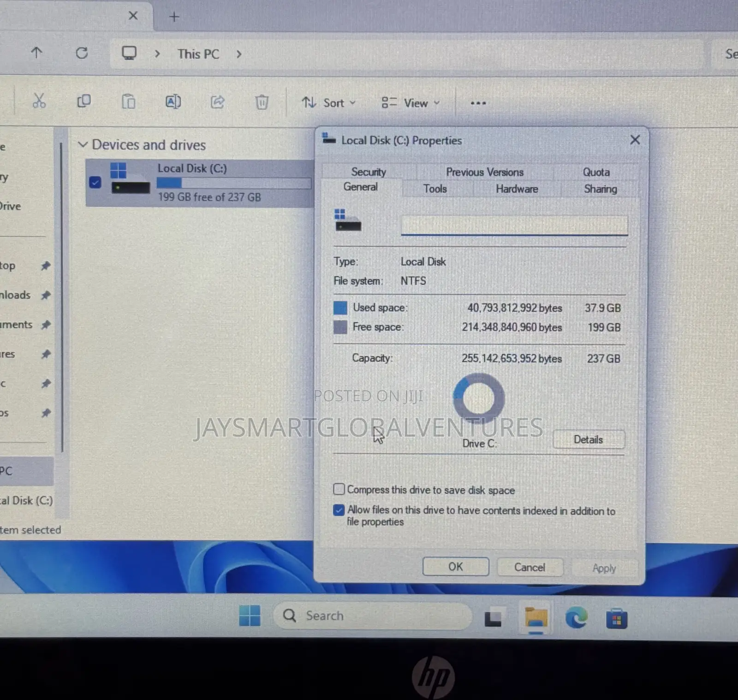
Task: Click the Copy icon in toolbar
Action: (84, 101)
